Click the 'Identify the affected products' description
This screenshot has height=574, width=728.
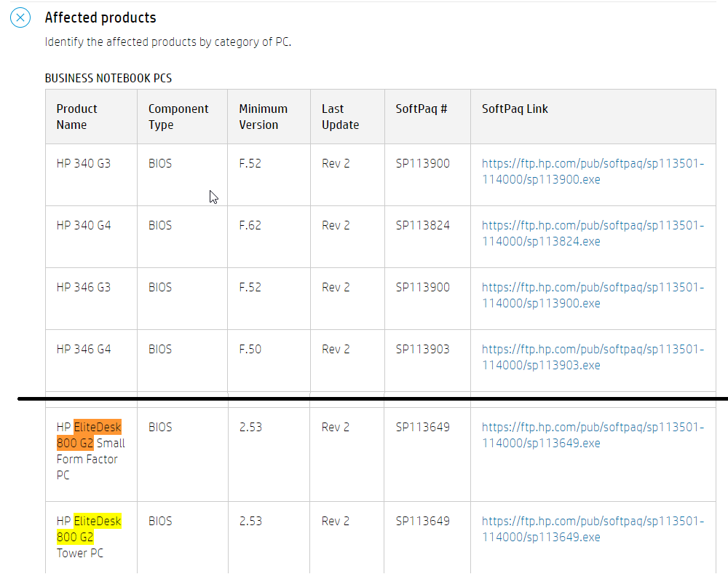point(168,42)
